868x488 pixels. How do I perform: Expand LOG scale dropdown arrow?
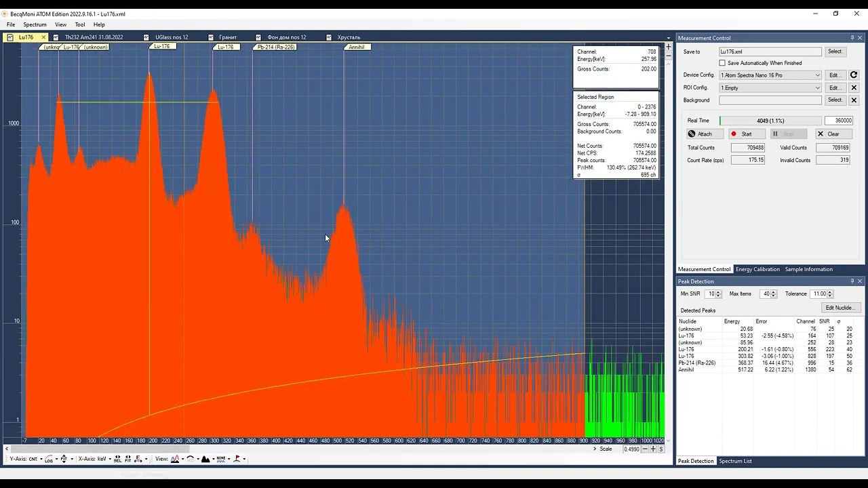pos(56,459)
